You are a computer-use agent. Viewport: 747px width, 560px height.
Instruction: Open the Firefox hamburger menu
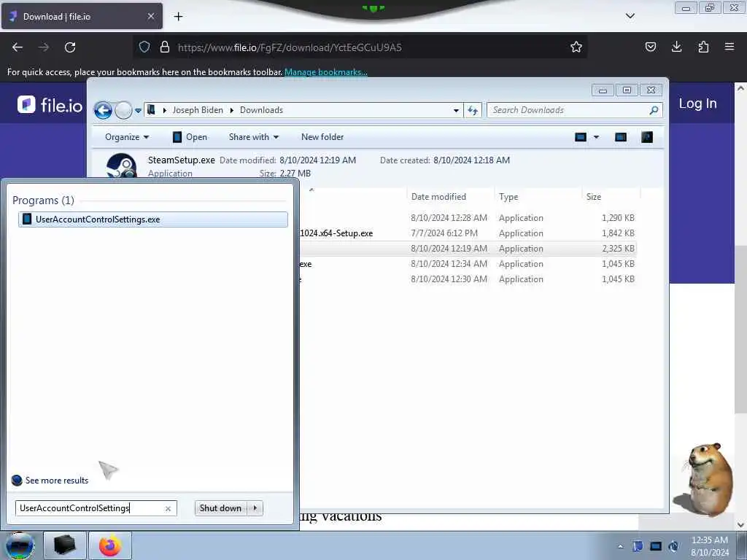point(729,47)
